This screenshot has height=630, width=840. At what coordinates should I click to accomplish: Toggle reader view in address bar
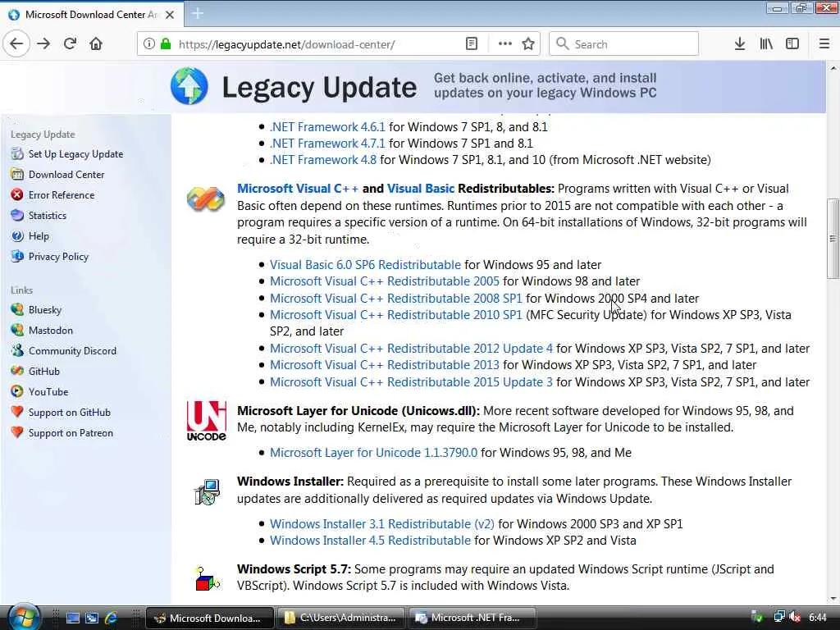coord(472,44)
